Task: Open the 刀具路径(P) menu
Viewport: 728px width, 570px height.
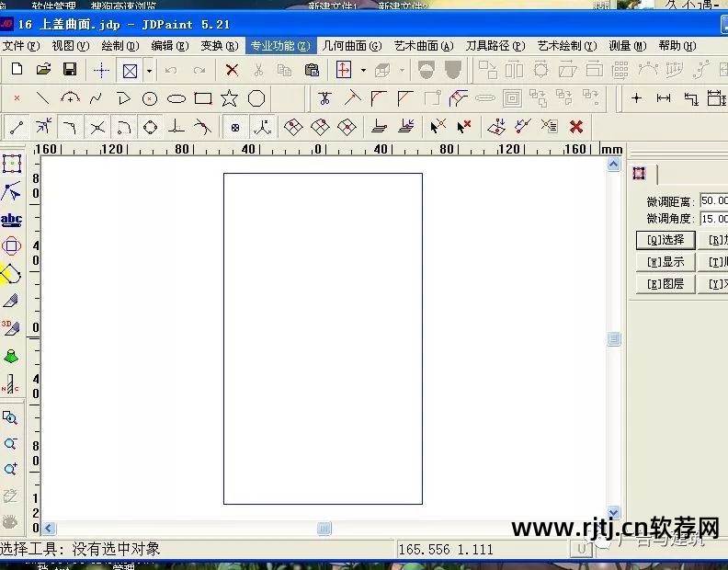Action: pyautogui.click(x=495, y=46)
